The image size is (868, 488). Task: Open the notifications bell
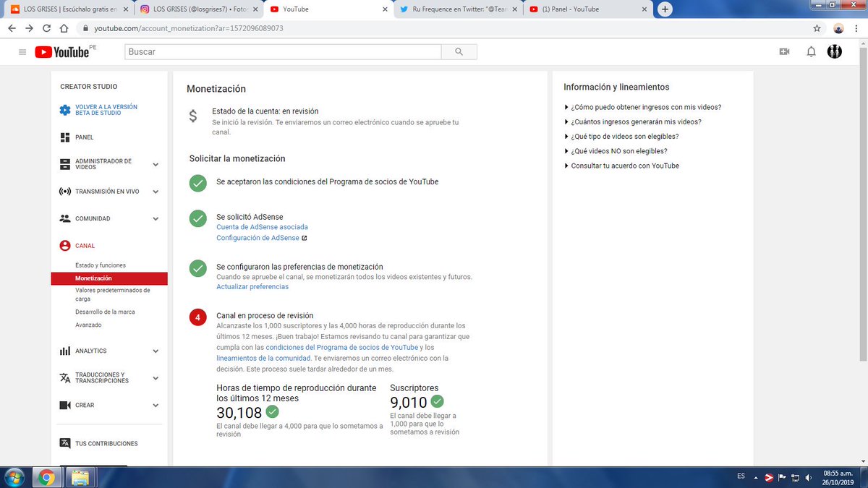click(811, 52)
